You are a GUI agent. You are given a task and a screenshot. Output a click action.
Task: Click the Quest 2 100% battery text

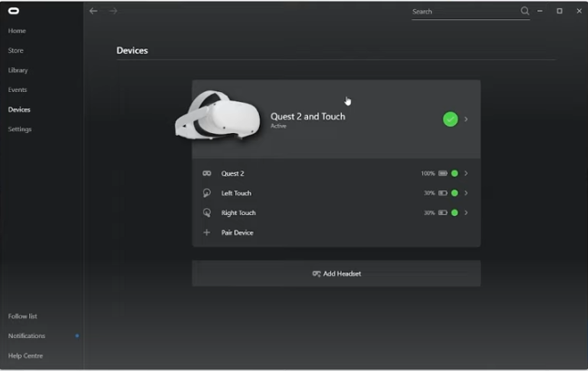point(428,173)
